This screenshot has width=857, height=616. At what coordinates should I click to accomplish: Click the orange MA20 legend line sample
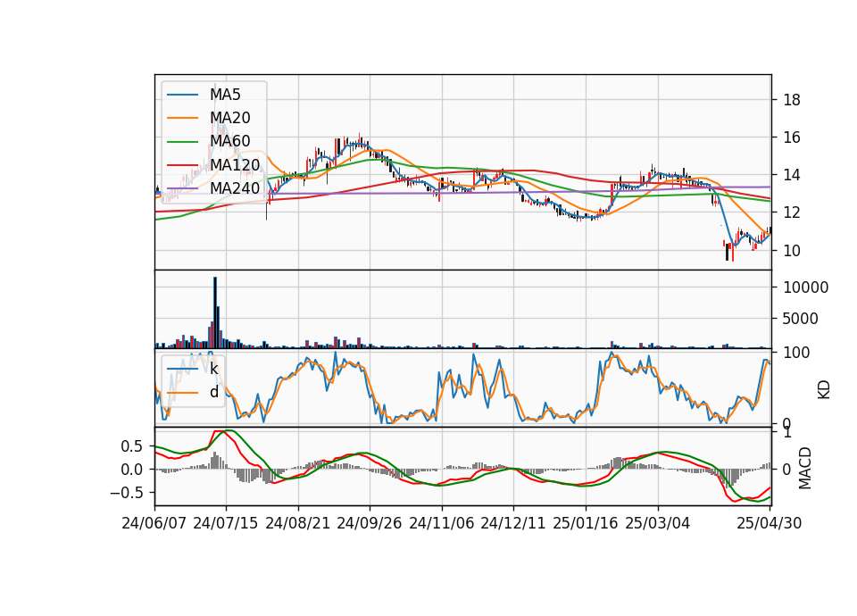pyautogui.click(x=182, y=118)
